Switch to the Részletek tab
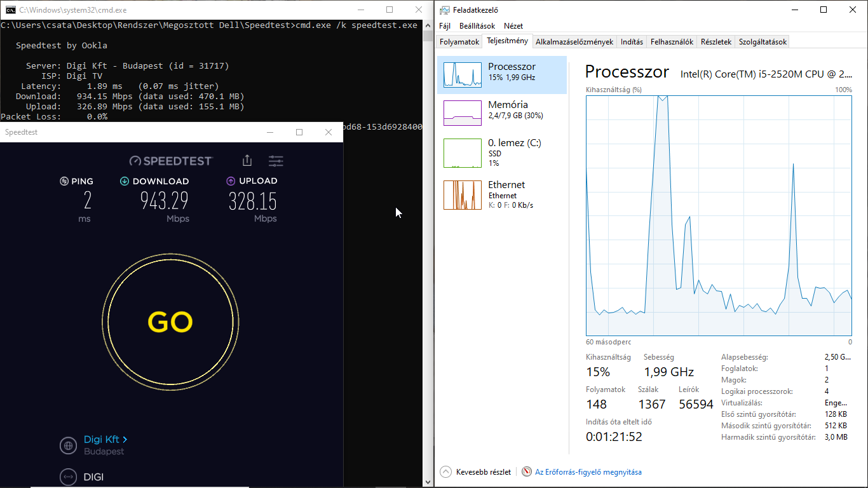This screenshot has height=488, width=868. pos(716,42)
